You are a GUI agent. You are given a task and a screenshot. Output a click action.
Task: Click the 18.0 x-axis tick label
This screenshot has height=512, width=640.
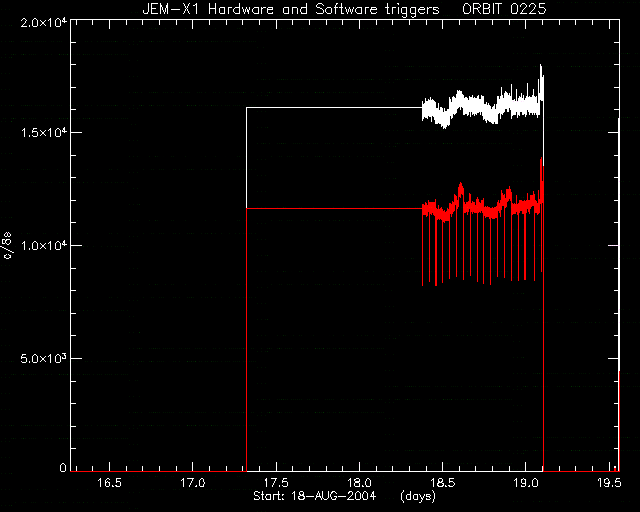tap(360, 483)
